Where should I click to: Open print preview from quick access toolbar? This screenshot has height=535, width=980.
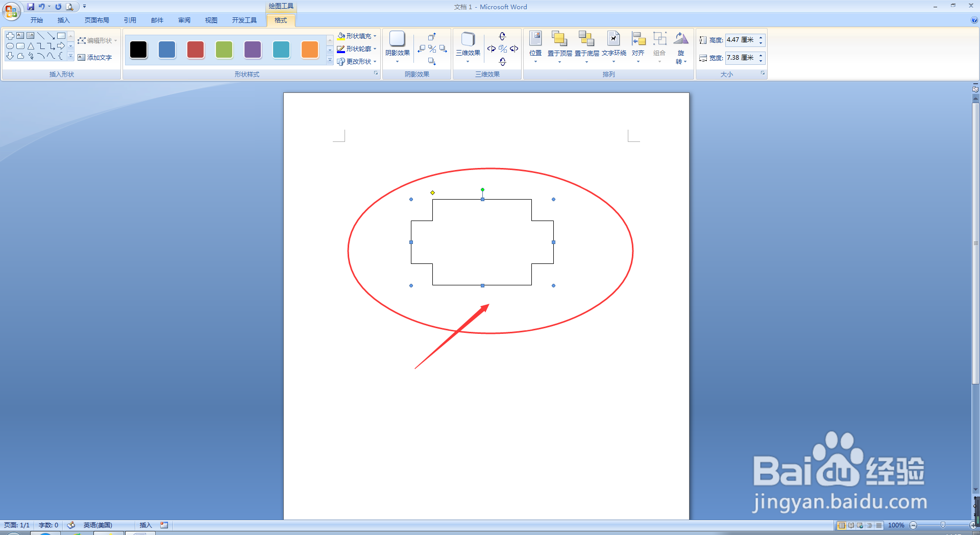69,7
